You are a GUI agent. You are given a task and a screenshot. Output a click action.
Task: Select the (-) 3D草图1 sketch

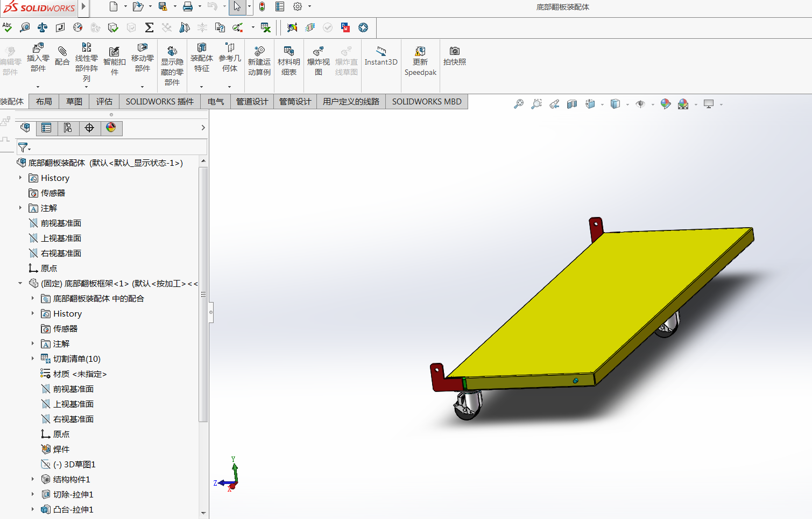pos(74,464)
